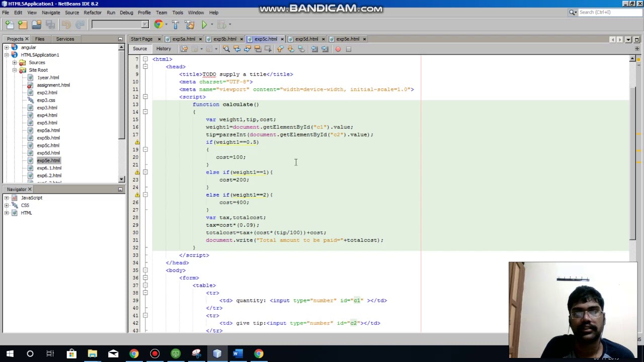Screen dimensions: 644x362
Task: Open assignment.html in project tree
Action: 53,85
